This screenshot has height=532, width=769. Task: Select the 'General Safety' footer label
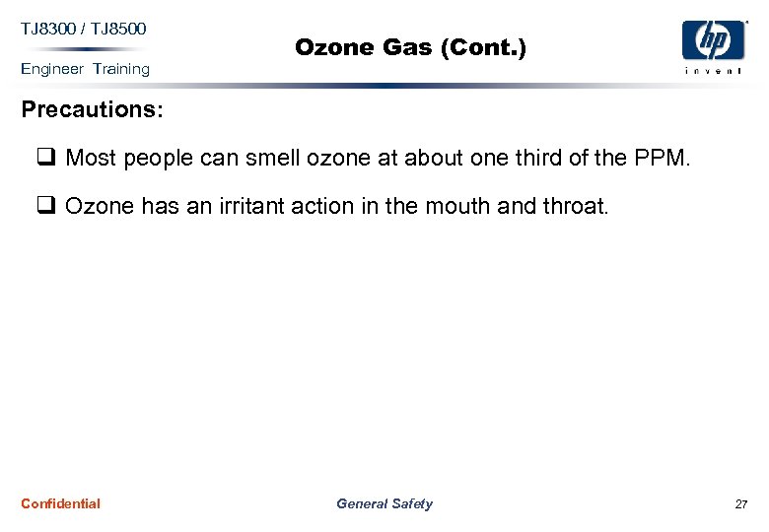click(x=384, y=503)
